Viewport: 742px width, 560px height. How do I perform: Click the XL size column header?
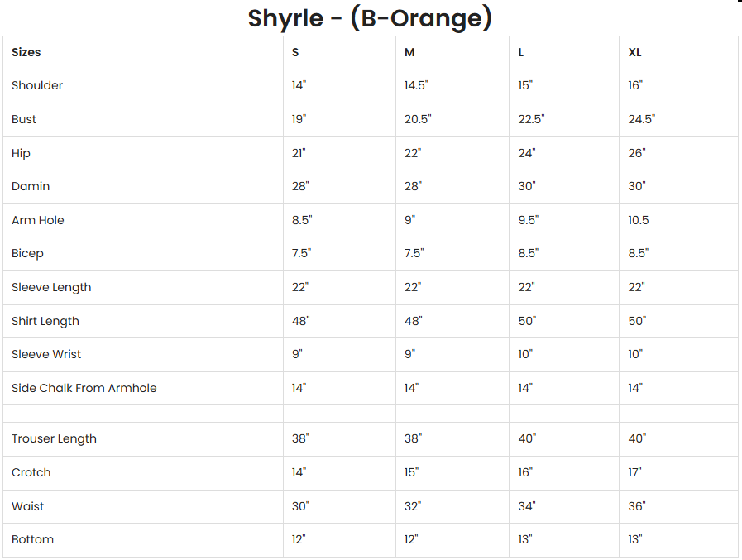[x=634, y=52]
